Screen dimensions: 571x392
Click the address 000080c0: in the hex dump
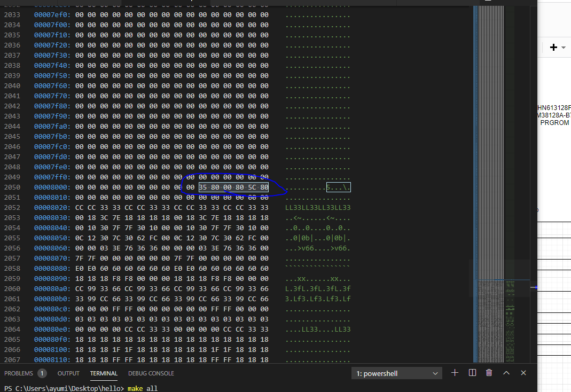pos(52,309)
